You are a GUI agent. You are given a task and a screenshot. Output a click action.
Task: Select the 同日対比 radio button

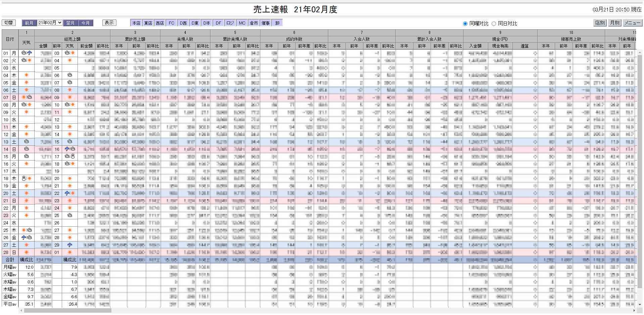(494, 24)
